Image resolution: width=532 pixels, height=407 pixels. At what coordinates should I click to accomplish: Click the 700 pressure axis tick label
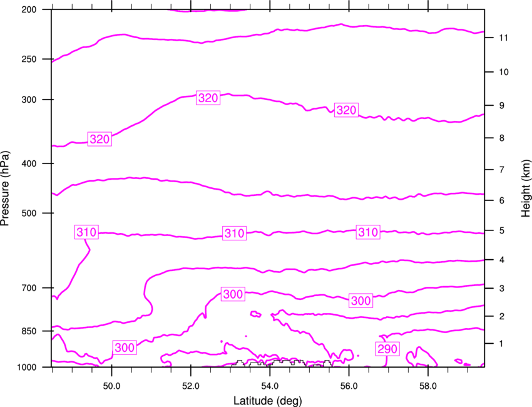[x=29, y=288]
